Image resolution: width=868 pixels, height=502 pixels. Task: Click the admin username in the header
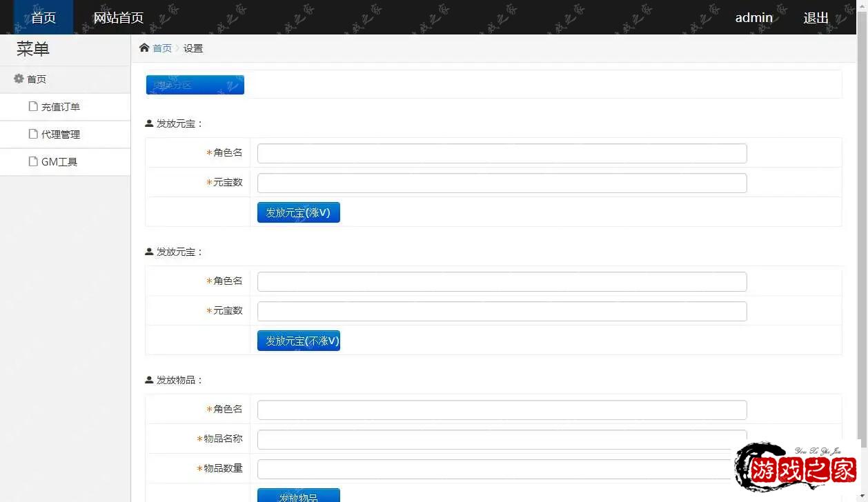tap(753, 17)
